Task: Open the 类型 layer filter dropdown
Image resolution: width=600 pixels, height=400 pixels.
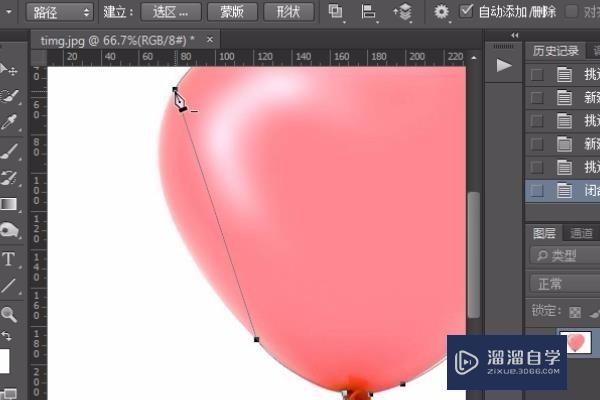Action: click(x=565, y=256)
